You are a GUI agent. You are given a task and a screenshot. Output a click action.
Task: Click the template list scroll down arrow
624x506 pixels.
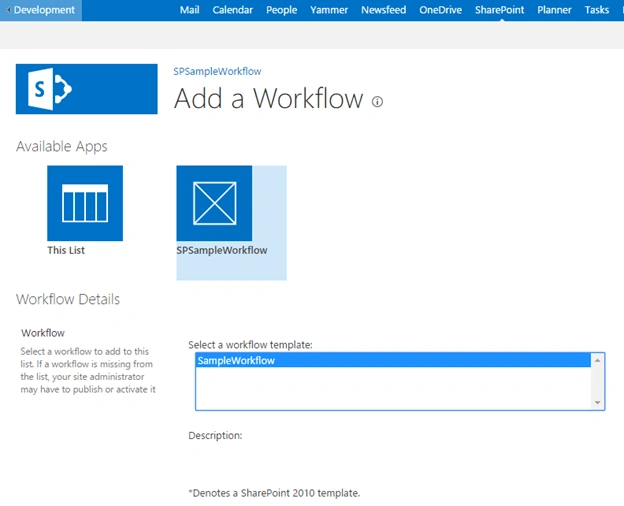(597, 402)
